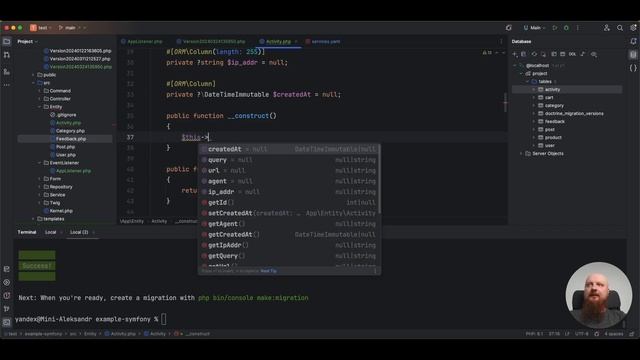Viewport: 640px width, 360px height.
Task: Click the Next Tip link in completion popup
Action: (268, 271)
